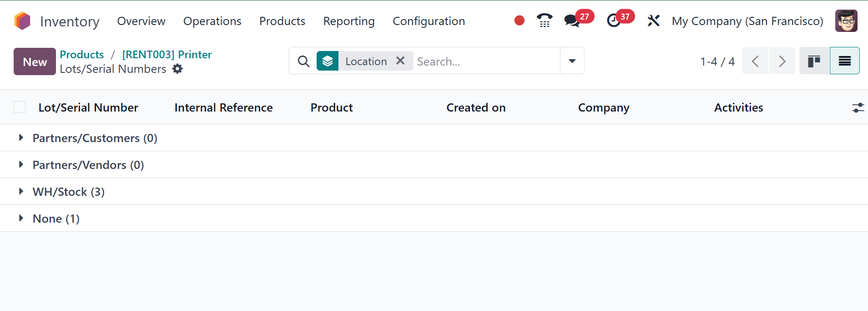
Task: Click the red recording indicator dot
Action: tap(519, 20)
